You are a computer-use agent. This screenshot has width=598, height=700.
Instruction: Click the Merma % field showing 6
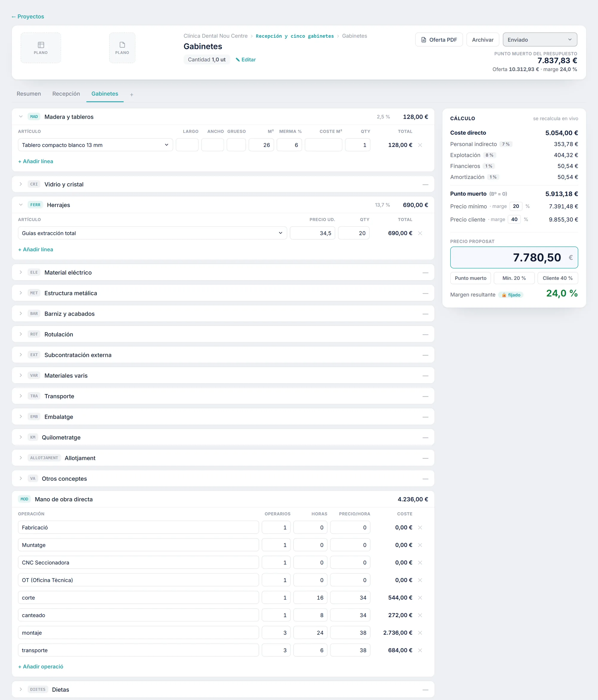click(289, 145)
